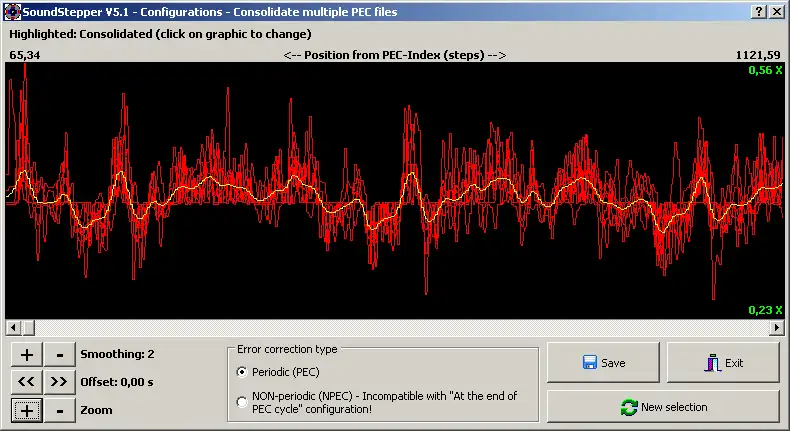Viewport: 790px width, 431px height.
Task: Open the title bar help question mark
Action: coord(759,12)
